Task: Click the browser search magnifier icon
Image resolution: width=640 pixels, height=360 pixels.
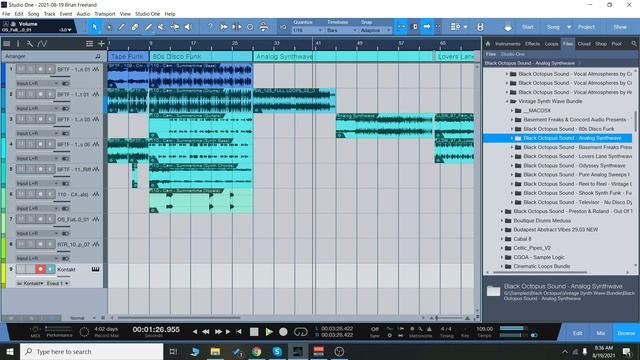Action: point(634,44)
